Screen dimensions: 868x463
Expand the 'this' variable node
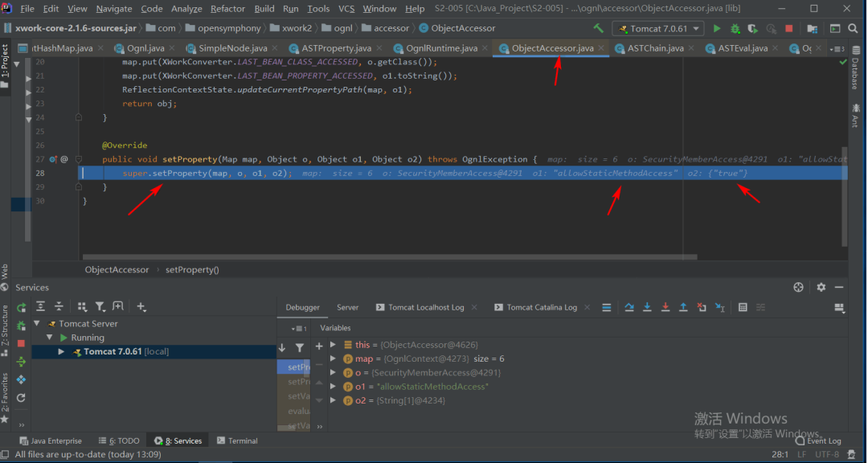click(x=333, y=345)
